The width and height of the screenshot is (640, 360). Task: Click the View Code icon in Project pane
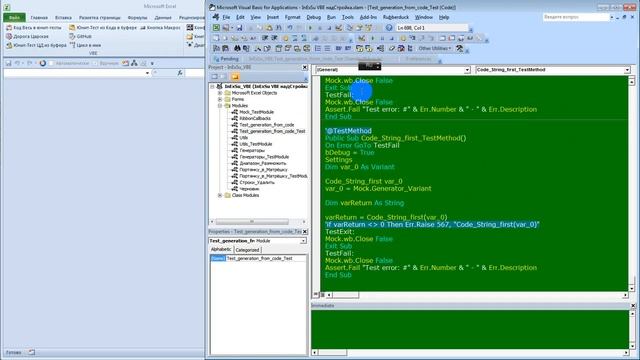(214, 77)
